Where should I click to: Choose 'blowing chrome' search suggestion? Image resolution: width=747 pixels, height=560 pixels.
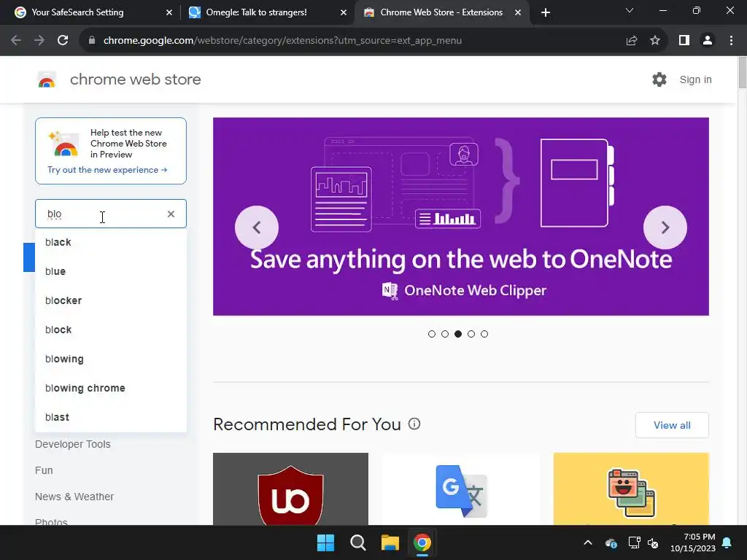click(x=111, y=388)
